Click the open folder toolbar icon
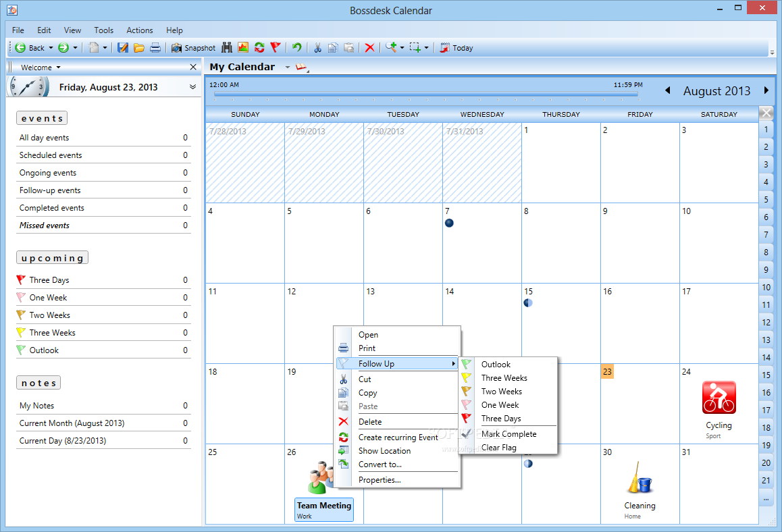782x532 pixels. [139, 48]
